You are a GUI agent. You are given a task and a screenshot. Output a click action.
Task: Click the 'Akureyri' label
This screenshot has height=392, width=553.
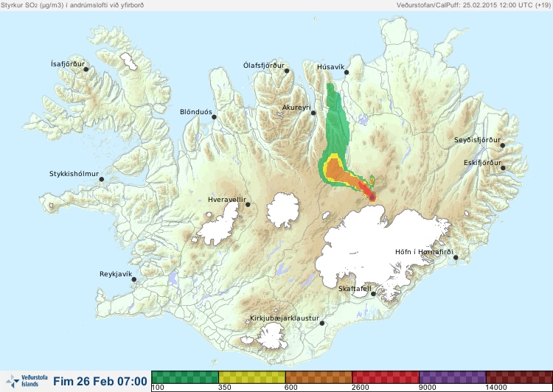click(296, 108)
